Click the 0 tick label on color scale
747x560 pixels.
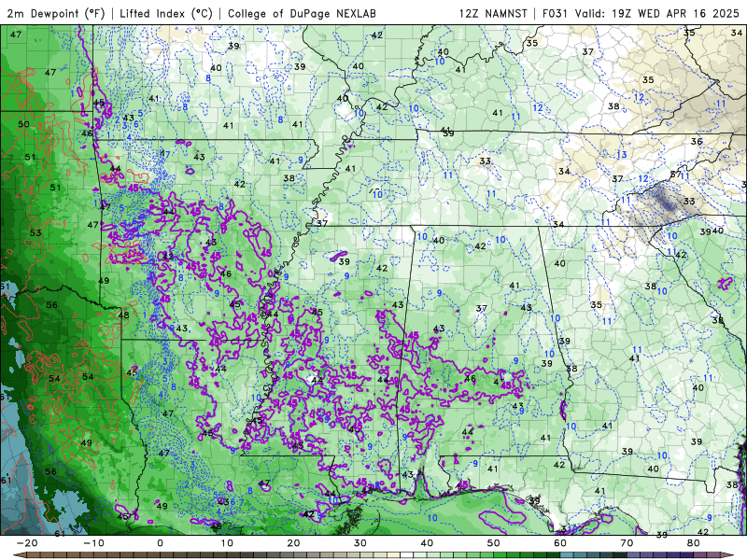pos(160,543)
